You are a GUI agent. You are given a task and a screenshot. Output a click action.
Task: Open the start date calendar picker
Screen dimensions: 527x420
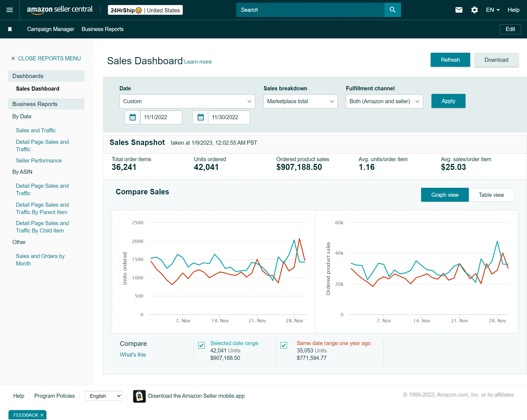[x=133, y=117]
